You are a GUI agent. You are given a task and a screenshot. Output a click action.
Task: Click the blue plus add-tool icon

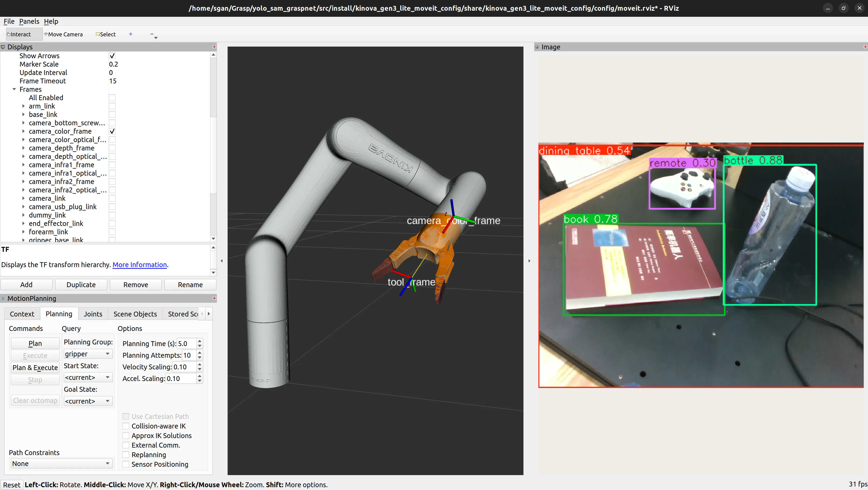(x=131, y=34)
